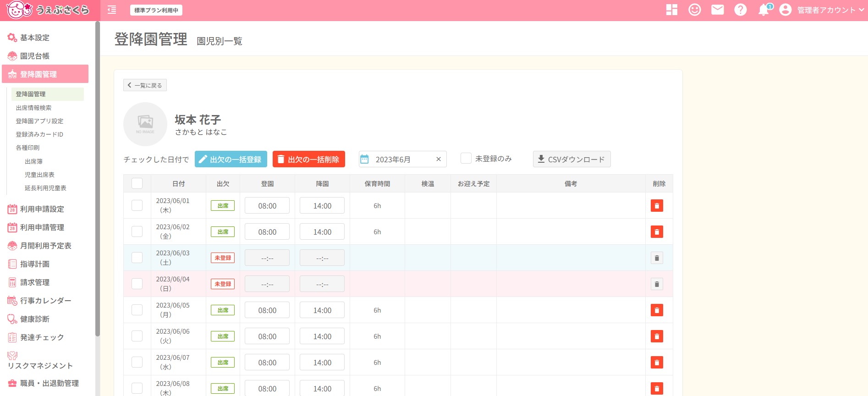Open the help question mark icon
The image size is (868, 396).
point(741,10)
